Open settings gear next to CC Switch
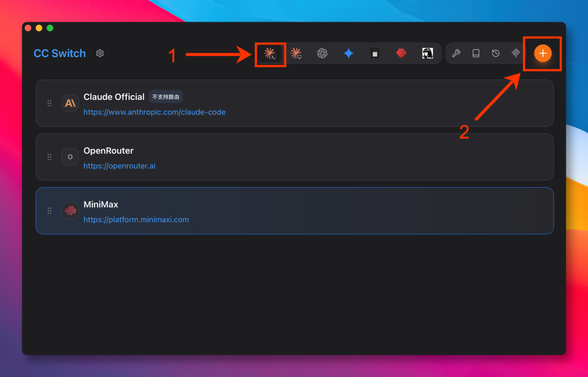This screenshot has width=588, height=377. (100, 53)
